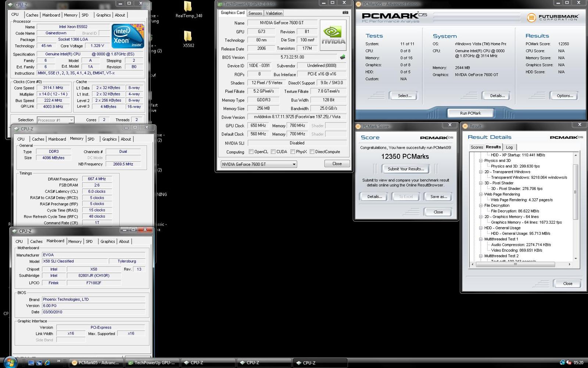Collapse the 2D - Transparent Windows node
Screen dimensions: 588x368
[480, 172]
